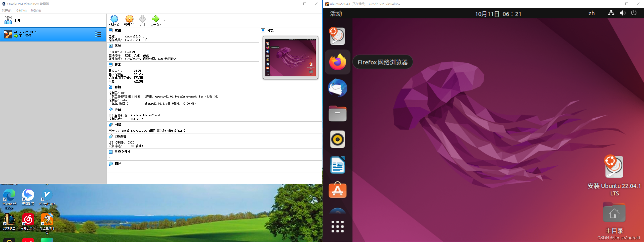Click the 常规 general section header
The image size is (644, 242).
(x=118, y=30)
